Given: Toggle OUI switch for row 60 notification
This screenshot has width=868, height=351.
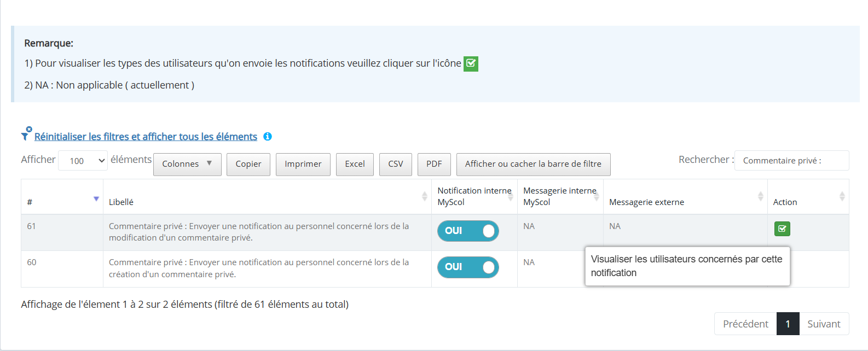Looking at the screenshot, I should (468, 267).
